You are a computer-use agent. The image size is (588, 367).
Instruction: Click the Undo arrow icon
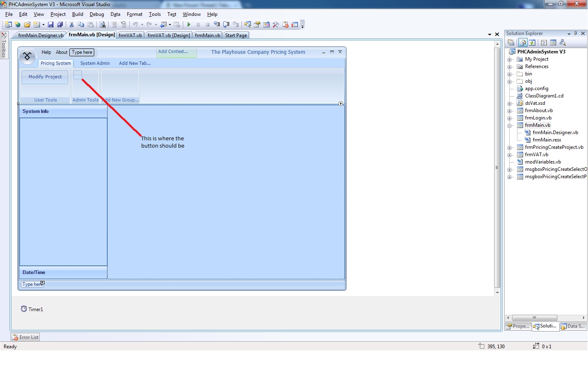pyautogui.click(x=135, y=24)
